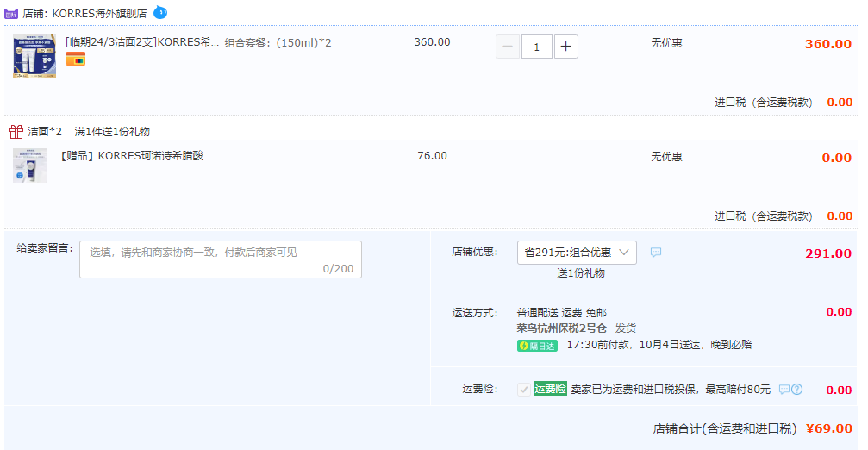This screenshot has height=450, width=868.
Task: Click the green 隔日达 badge
Action: coord(537,346)
